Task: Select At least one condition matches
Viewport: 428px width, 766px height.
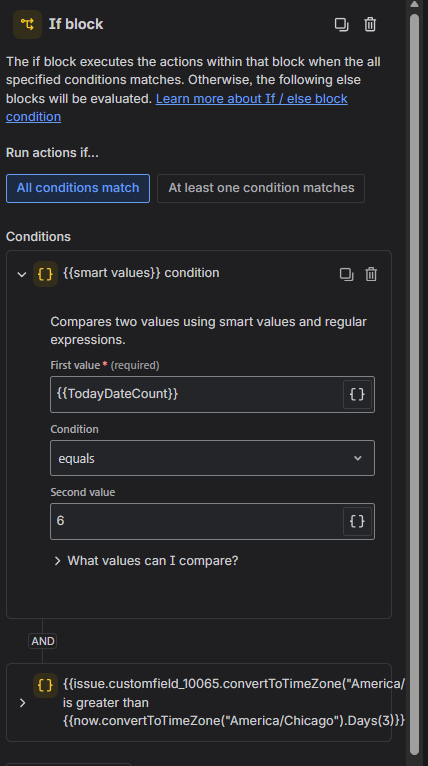Action: [261, 188]
